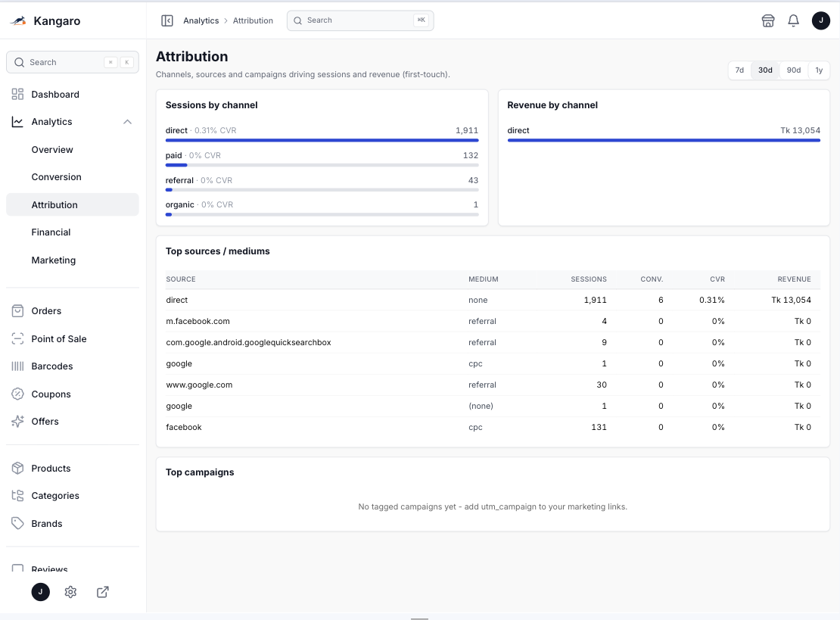Viewport: 840px width, 620px height.
Task: Click the direct revenue progress bar
Action: click(664, 140)
